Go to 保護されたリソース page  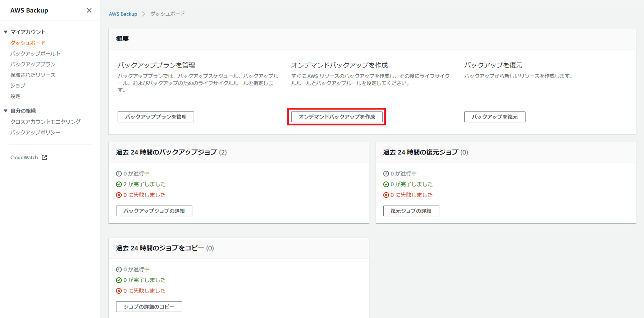[x=33, y=75]
